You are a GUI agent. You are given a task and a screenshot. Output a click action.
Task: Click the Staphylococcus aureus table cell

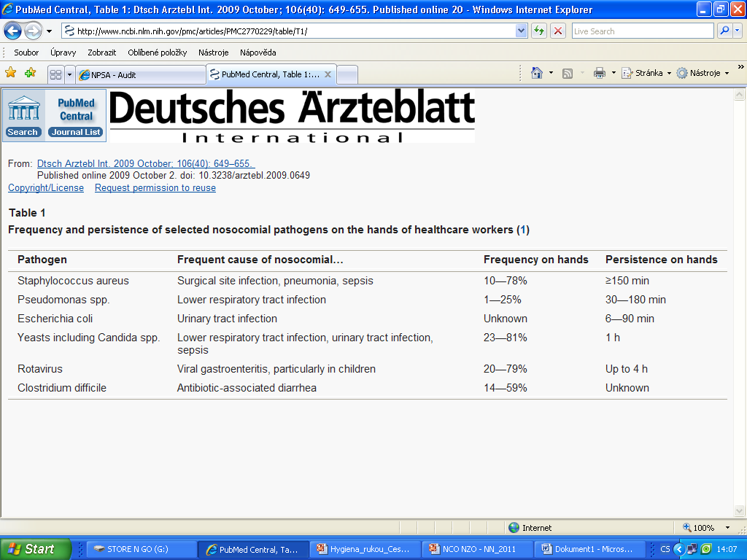point(74,281)
